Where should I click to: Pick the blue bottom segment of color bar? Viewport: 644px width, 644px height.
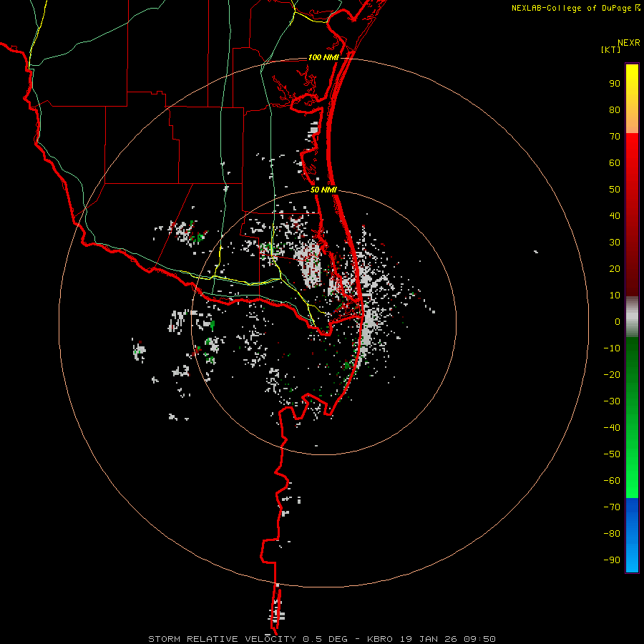point(632,535)
